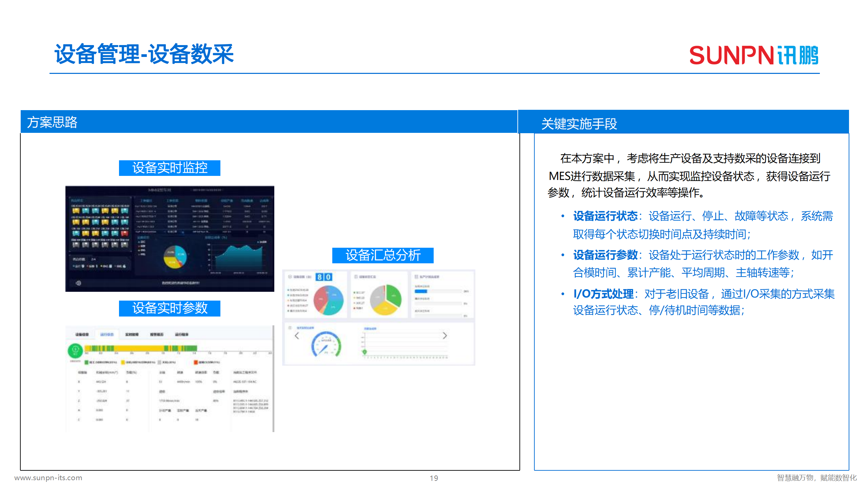
Task: Click the 生产计划完成率 panel icon
Action: pos(416,277)
